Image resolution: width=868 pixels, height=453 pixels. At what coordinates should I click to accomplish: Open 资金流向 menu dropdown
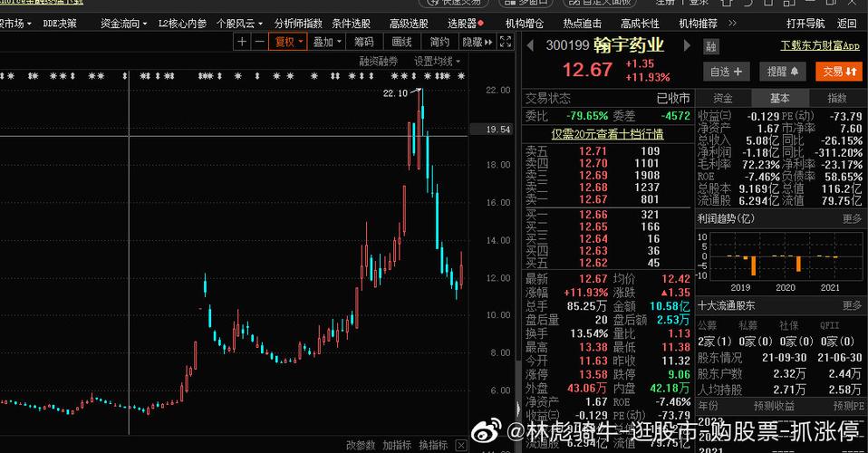123,24
